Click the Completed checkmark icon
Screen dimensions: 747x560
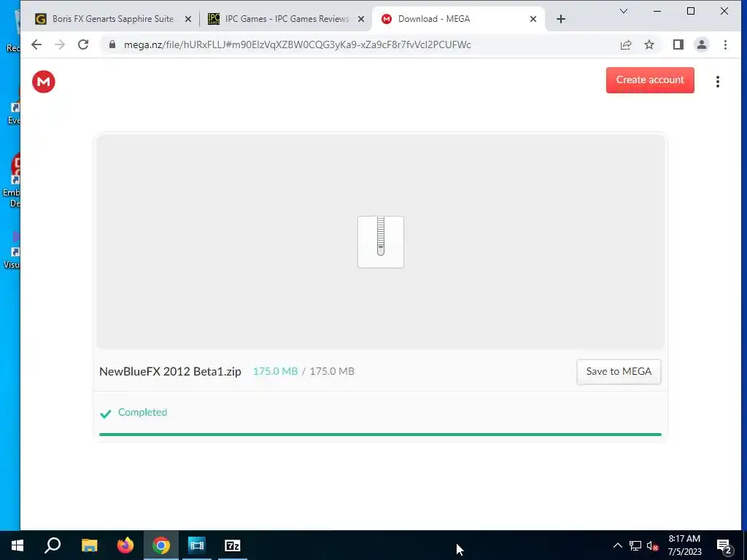click(105, 413)
